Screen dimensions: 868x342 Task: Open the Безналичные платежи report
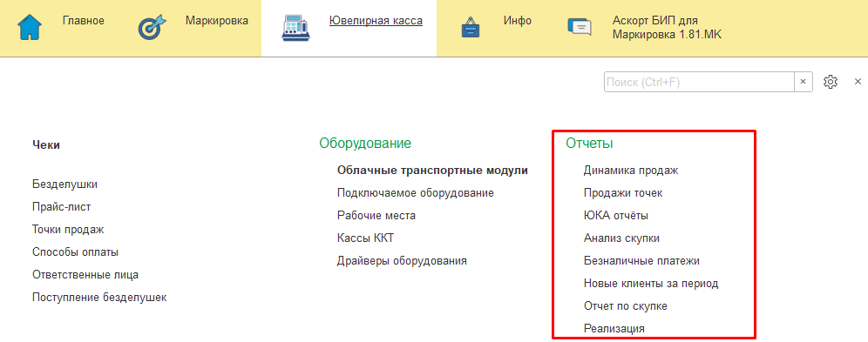click(641, 261)
